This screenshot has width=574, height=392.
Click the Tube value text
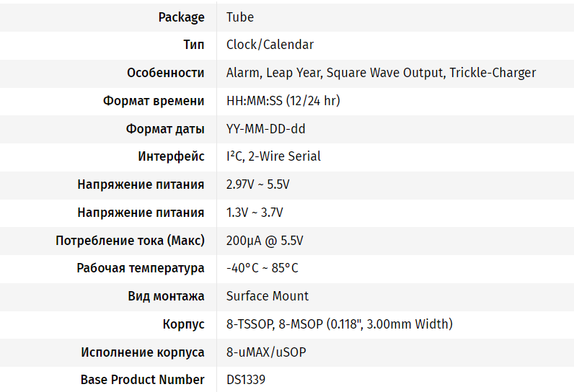pyautogui.click(x=240, y=17)
